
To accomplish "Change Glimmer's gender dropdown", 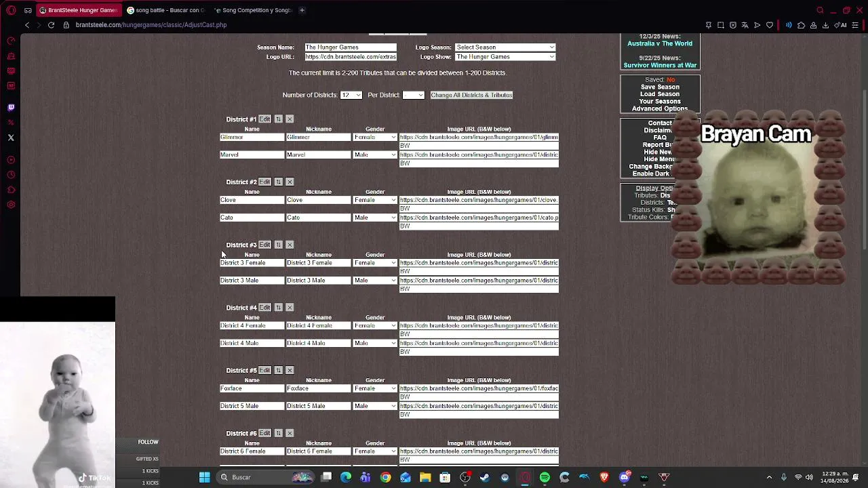I will pos(375,137).
